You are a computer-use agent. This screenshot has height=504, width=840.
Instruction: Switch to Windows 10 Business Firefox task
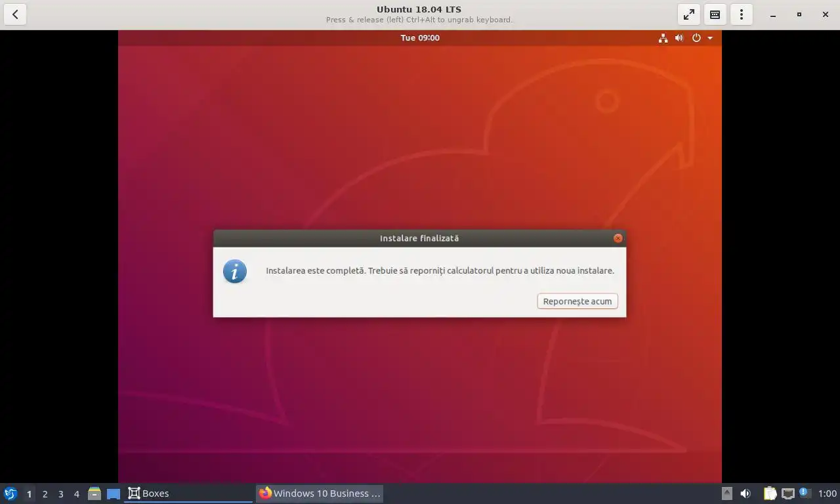pyautogui.click(x=320, y=493)
